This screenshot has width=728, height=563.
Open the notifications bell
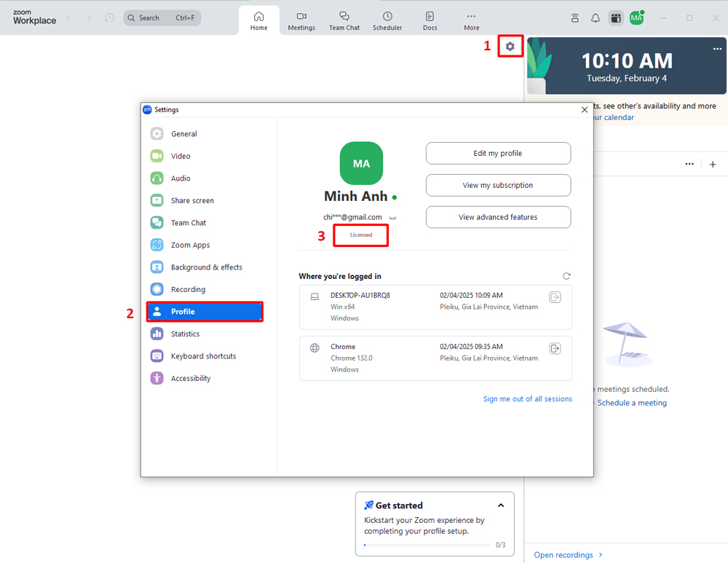coord(596,18)
